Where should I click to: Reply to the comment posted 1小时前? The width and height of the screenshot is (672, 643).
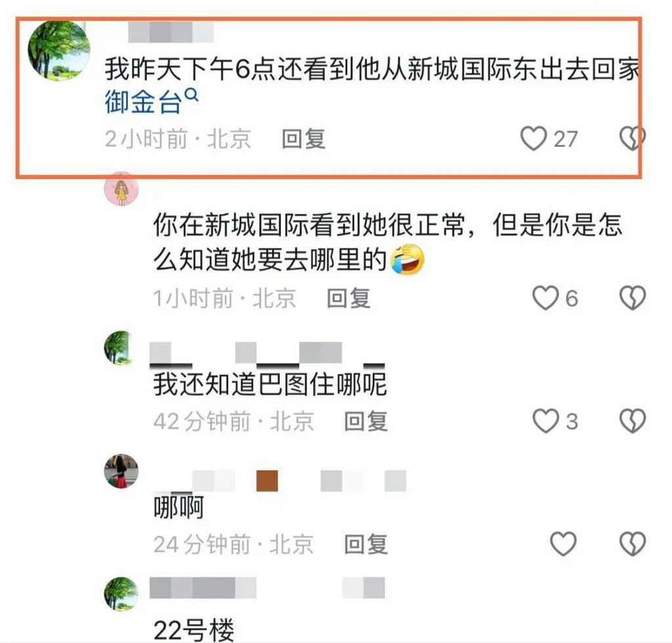[x=348, y=298]
